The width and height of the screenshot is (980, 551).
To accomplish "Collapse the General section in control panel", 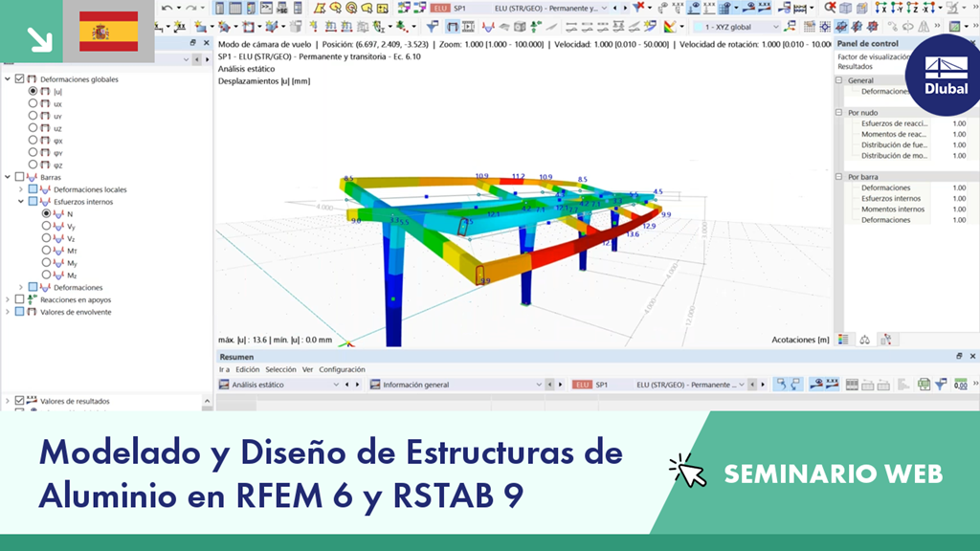I will coord(838,80).
